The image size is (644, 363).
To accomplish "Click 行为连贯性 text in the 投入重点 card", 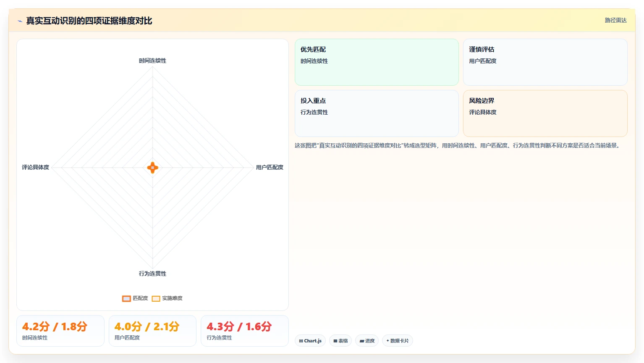I will point(314,112).
